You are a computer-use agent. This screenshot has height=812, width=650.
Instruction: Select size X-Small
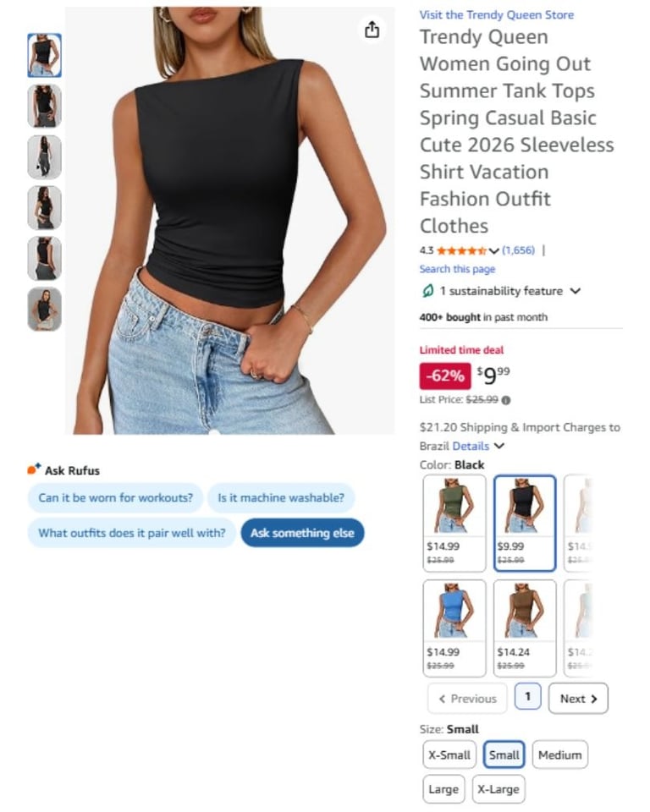(x=449, y=754)
